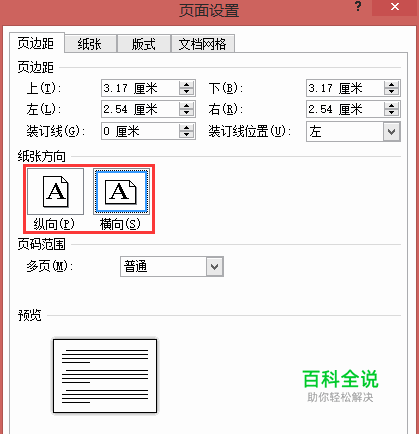The image size is (419, 434).
Task: Open the 文档网格 tab
Action: coord(203,44)
